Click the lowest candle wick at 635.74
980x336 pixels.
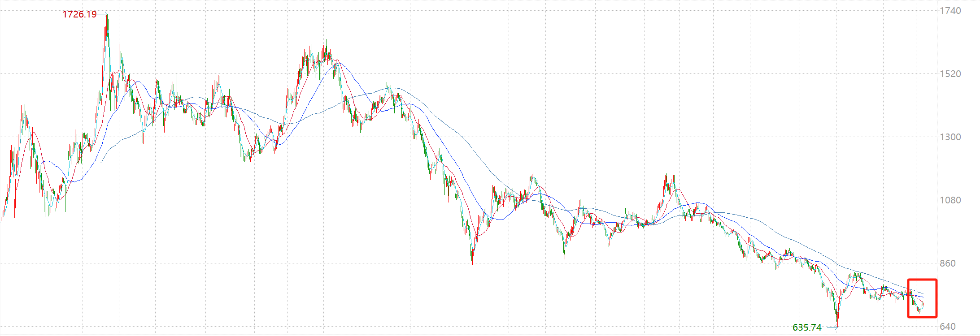(837, 325)
